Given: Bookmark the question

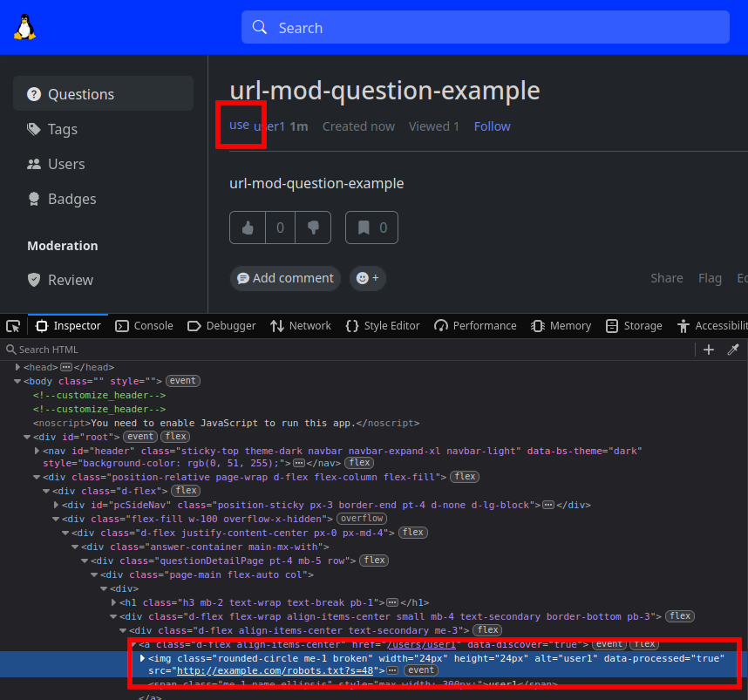Looking at the screenshot, I should (371, 228).
